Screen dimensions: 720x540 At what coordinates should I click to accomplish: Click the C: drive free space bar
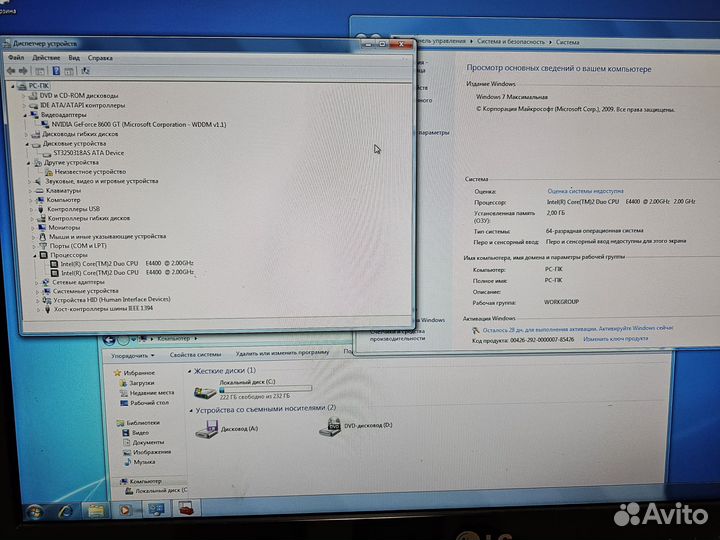tap(265, 389)
